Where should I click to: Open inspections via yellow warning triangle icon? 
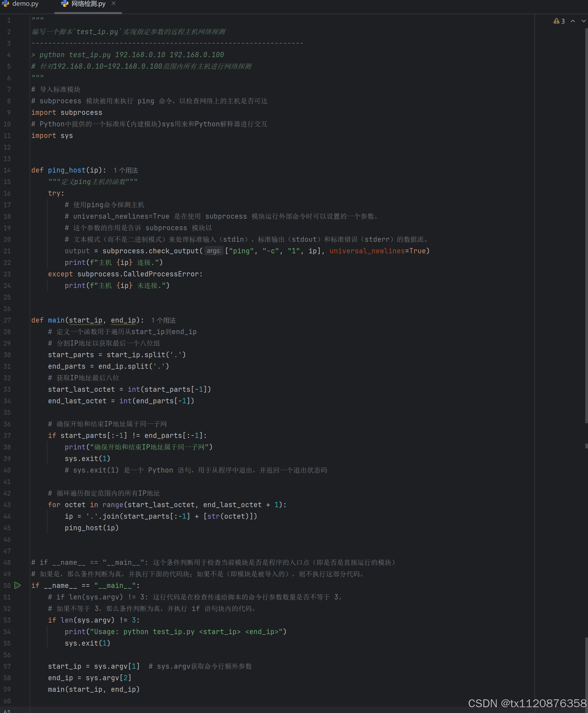[x=557, y=21]
